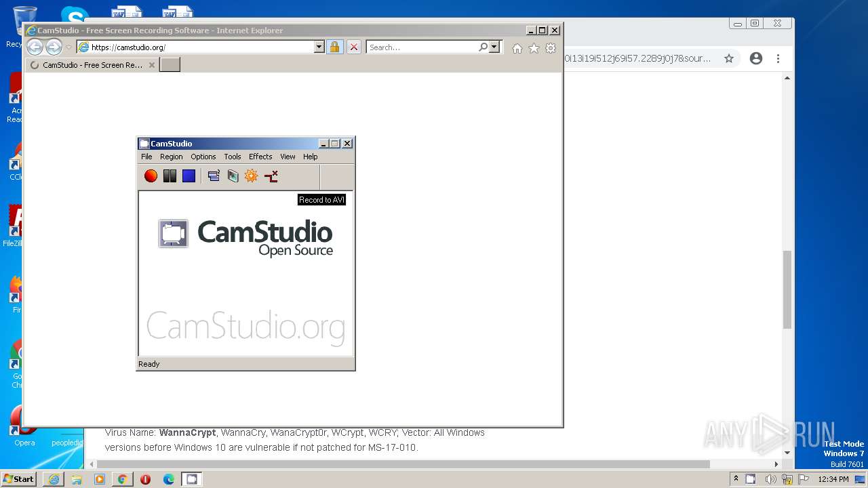
Task: Click the camstudio.org address bar
Action: [x=196, y=47]
